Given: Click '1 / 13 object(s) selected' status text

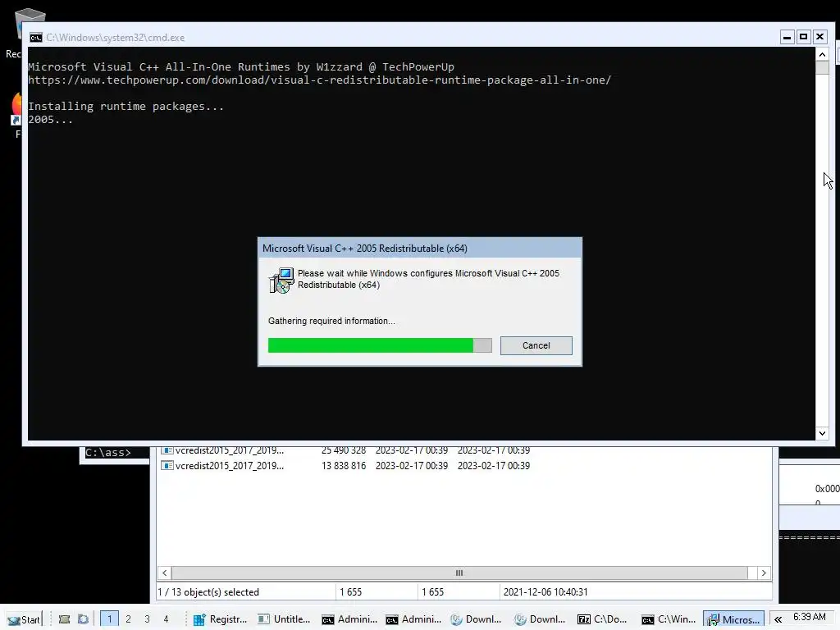Looking at the screenshot, I should pos(208,592).
